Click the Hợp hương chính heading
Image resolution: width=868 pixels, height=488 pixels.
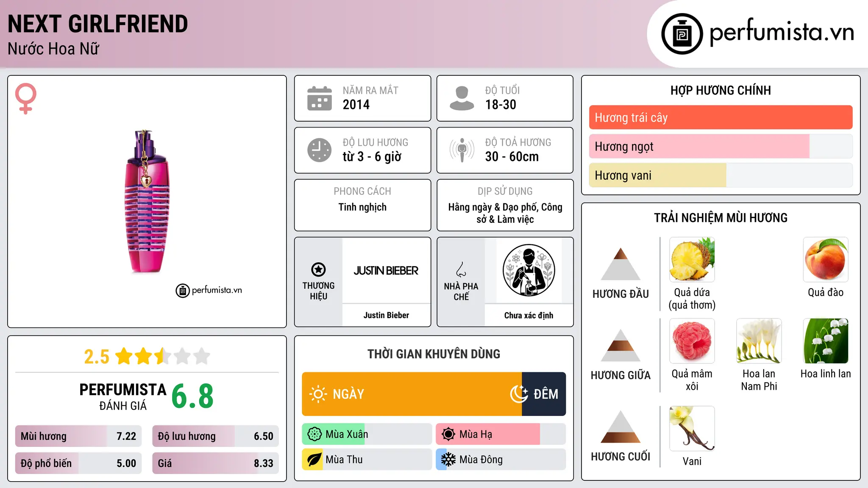click(721, 90)
